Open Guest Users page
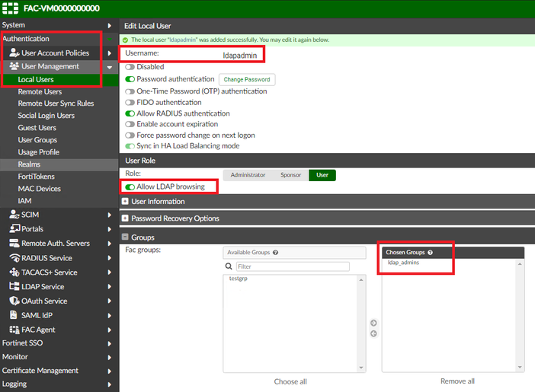 pyautogui.click(x=37, y=128)
